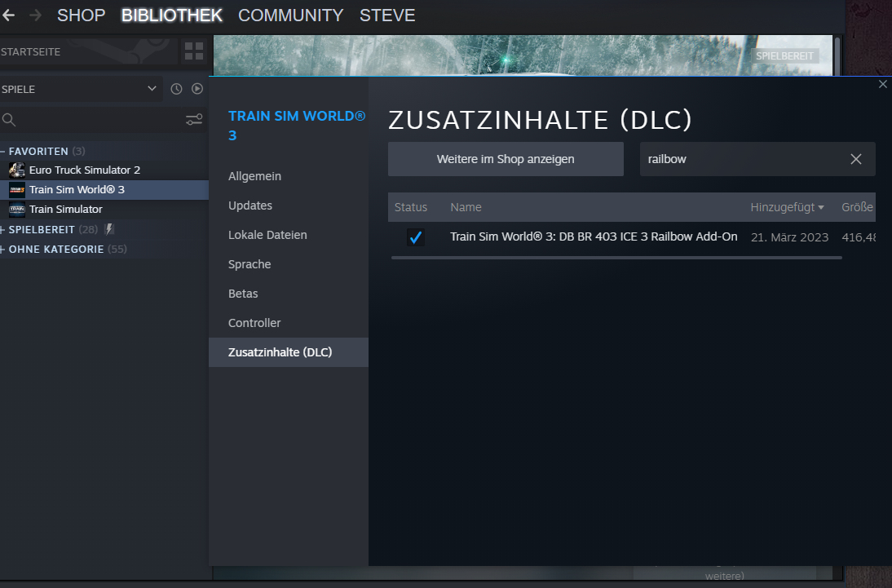Switch to Allgemein settings tab
This screenshot has width=892, height=588.
point(289,176)
